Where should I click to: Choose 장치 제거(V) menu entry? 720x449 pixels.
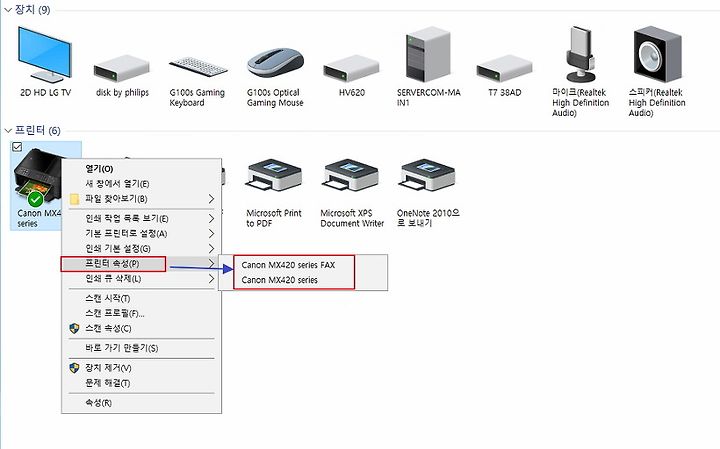141,368
